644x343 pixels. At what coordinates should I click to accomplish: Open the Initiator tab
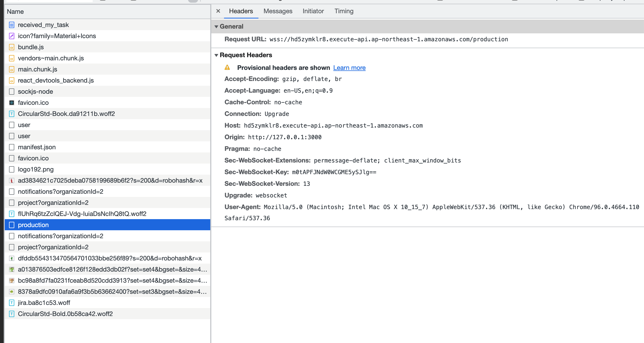pyautogui.click(x=313, y=11)
